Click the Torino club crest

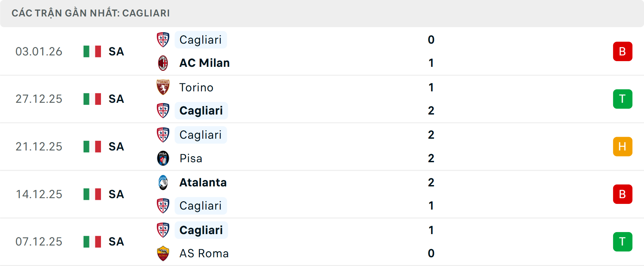pos(163,87)
